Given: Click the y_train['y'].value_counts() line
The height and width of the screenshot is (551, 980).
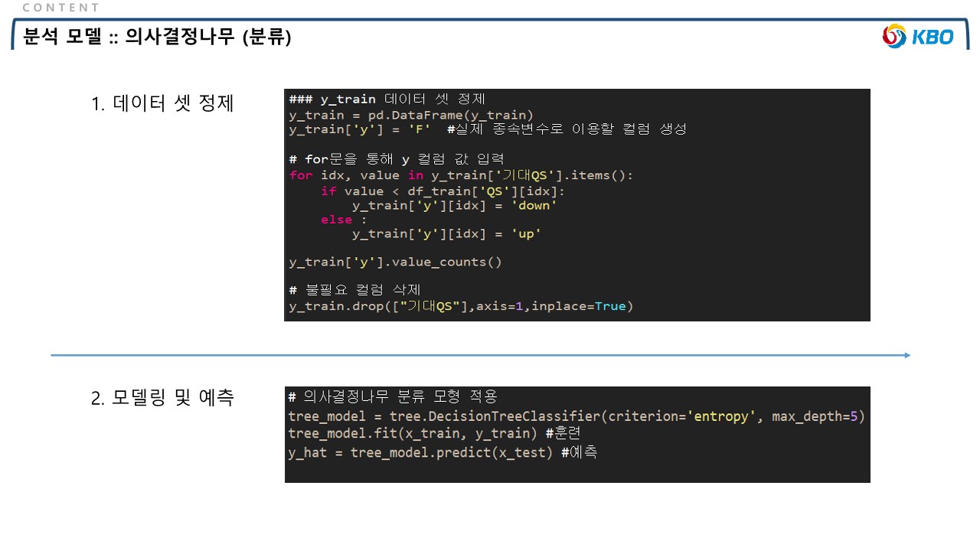Looking at the screenshot, I should coord(395,262).
